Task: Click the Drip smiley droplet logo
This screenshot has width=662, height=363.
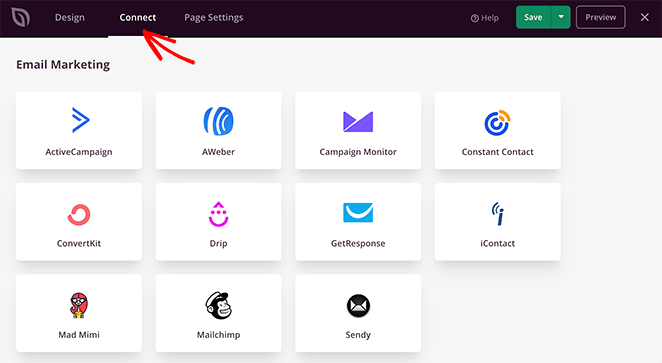Action: coord(218,214)
